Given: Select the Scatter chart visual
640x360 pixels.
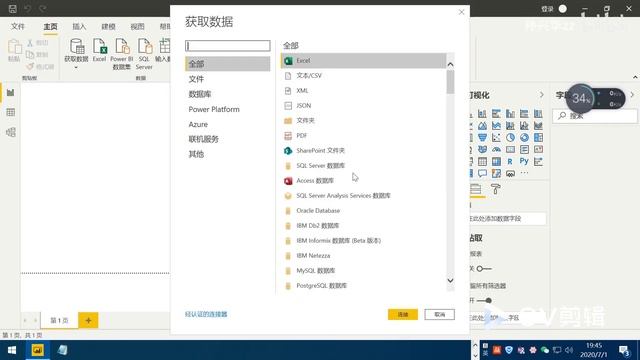Looking at the screenshot, I should click(x=496, y=138).
